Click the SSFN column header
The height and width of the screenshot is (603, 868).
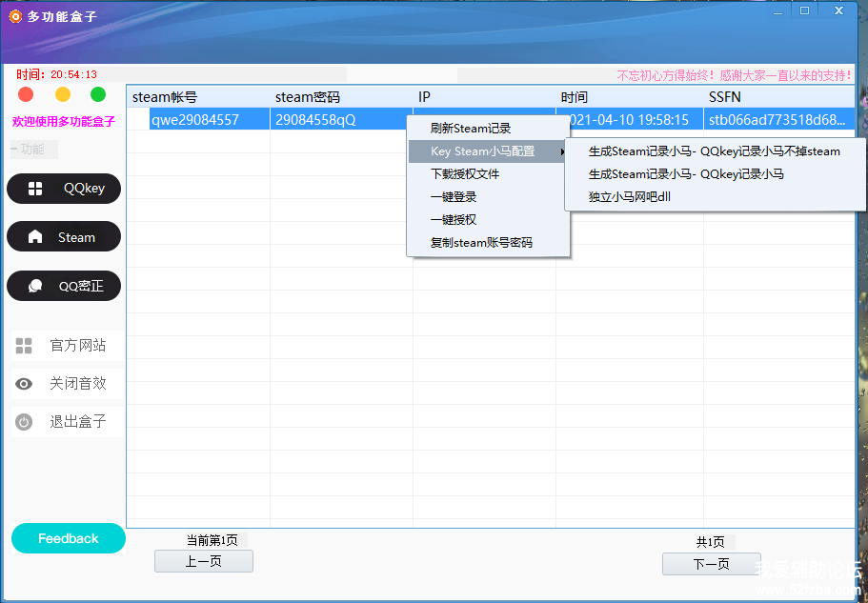click(x=725, y=97)
